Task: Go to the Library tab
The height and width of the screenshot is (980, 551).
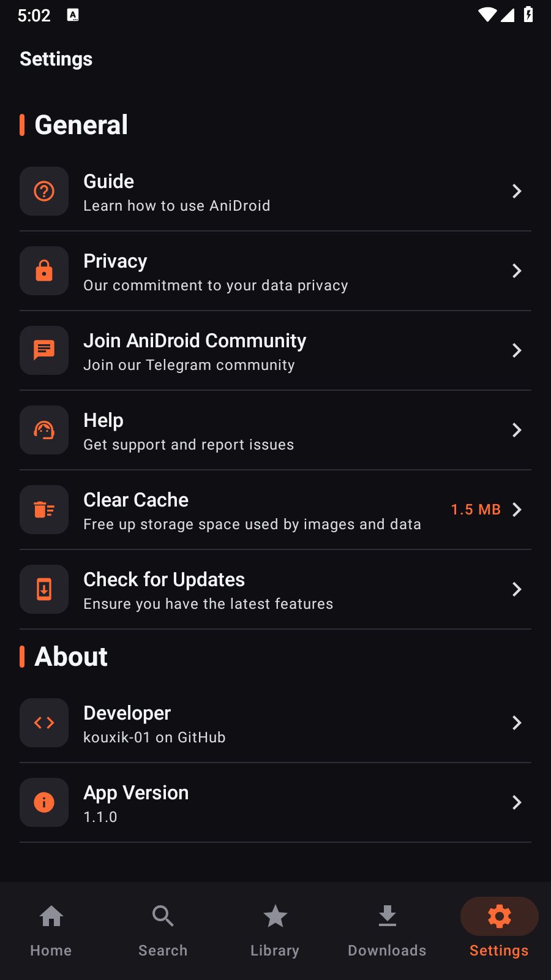Action: pyautogui.click(x=275, y=931)
